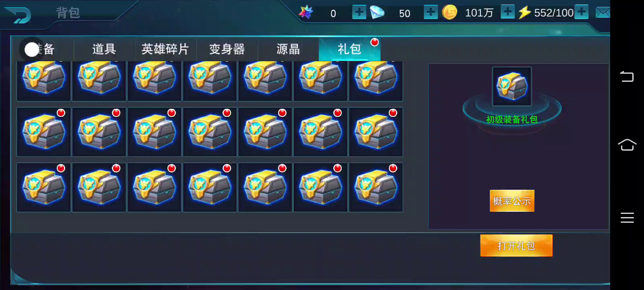Refill energy with lightning plus button
This screenshot has height=290, width=644.
point(581,12)
